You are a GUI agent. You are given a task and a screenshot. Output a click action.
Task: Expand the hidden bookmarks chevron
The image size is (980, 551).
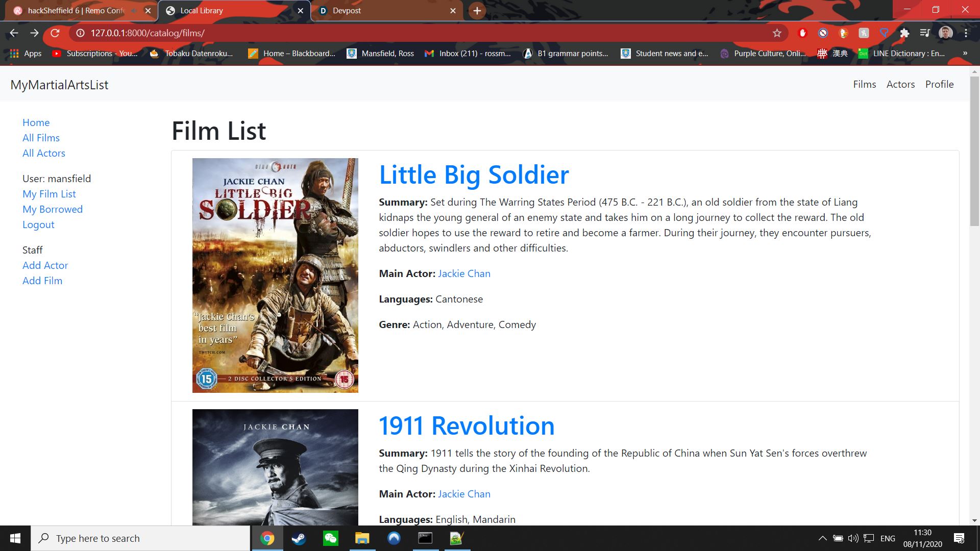point(965,54)
